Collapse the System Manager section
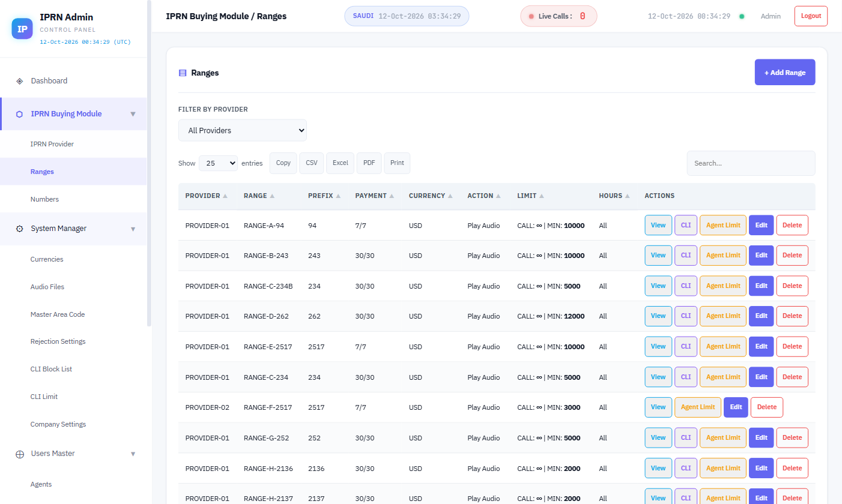This screenshot has width=842, height=504. 133,229
